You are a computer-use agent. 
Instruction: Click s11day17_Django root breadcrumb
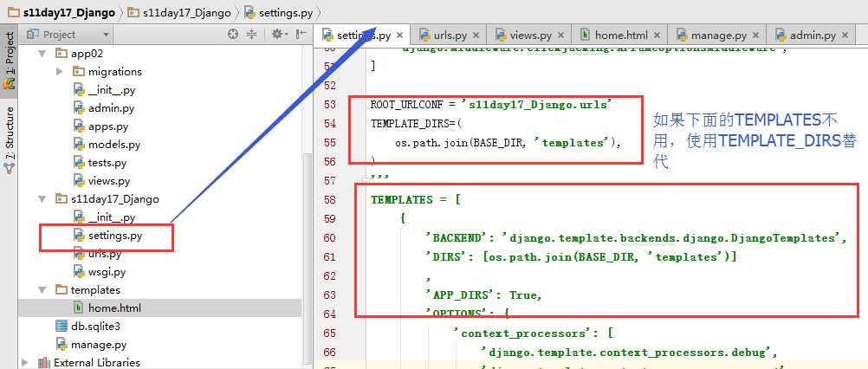click(x=62, y=12)
